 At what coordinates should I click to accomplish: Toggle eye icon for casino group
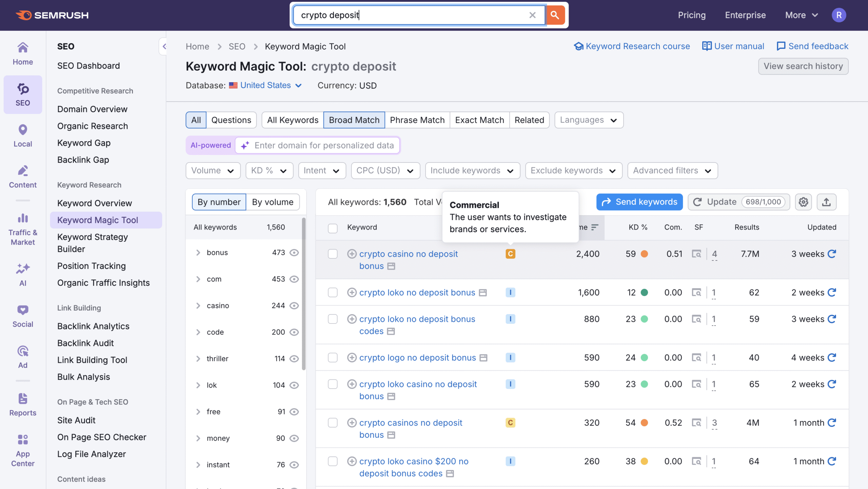coord(294,306)
